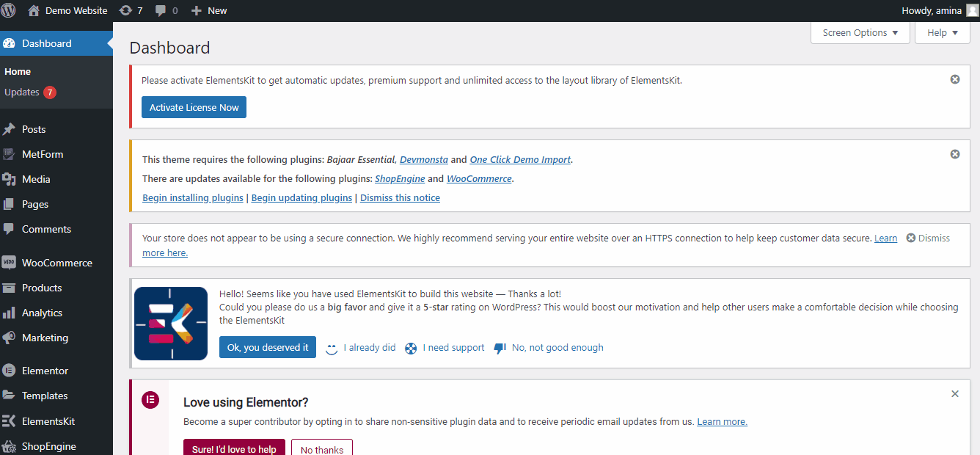Click the Analytics bar chart icon
Screen dimensions: 980x455
click(x=9, y=313)
